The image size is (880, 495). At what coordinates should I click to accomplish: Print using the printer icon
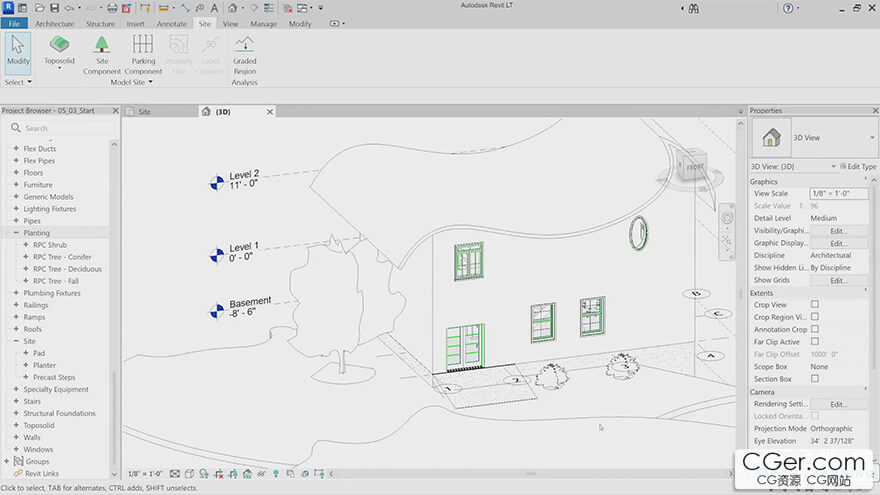pyautogui.click(x=112, y=8)
